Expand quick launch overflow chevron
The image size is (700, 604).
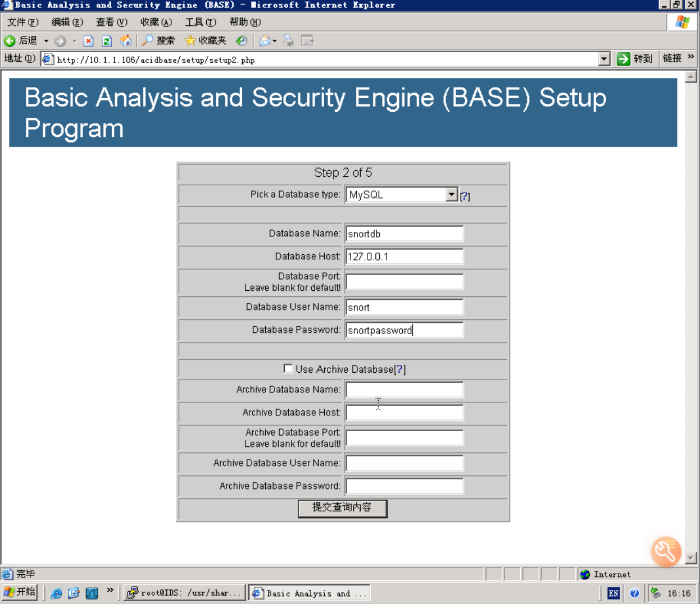click(x=110, y=590)
